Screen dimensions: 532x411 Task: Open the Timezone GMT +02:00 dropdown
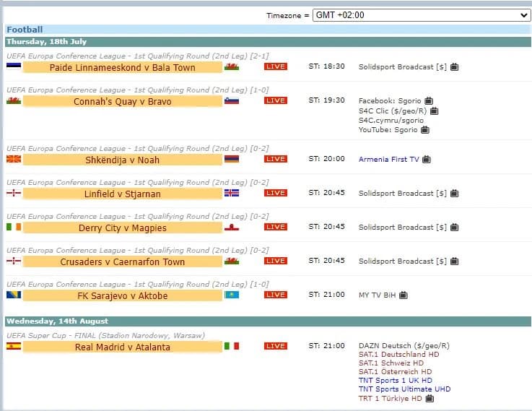click(x=422, y=15)
